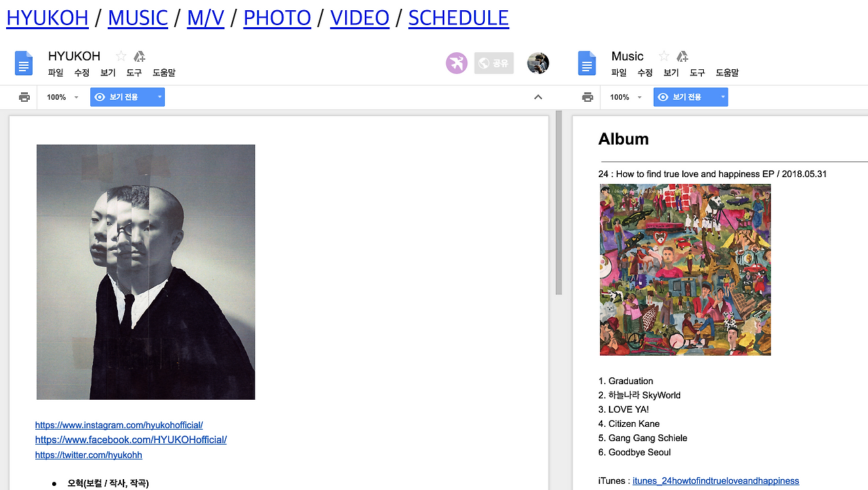Click the 공유 share button
The image size is (868, 490).
pos(494,63)
